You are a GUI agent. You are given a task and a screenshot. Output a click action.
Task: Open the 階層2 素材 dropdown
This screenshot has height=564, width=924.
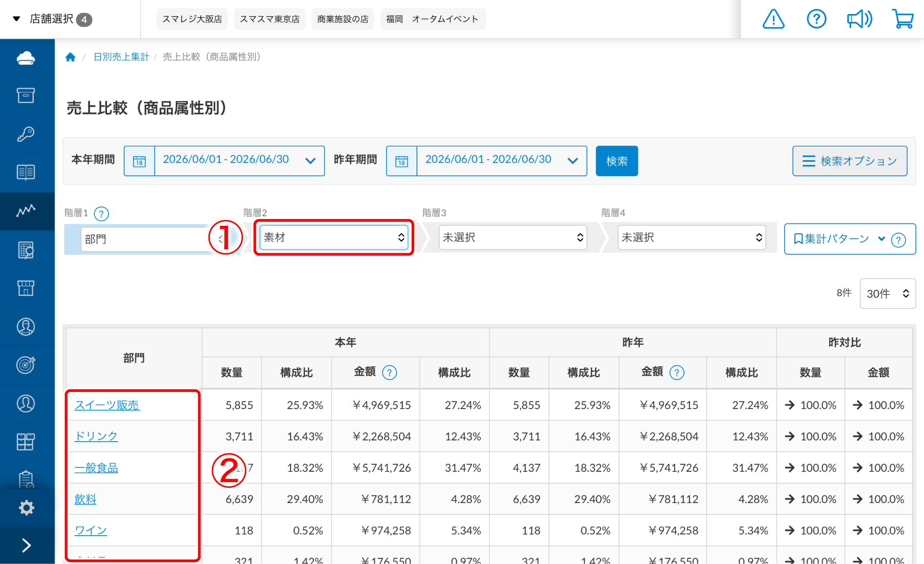[334, 238]
